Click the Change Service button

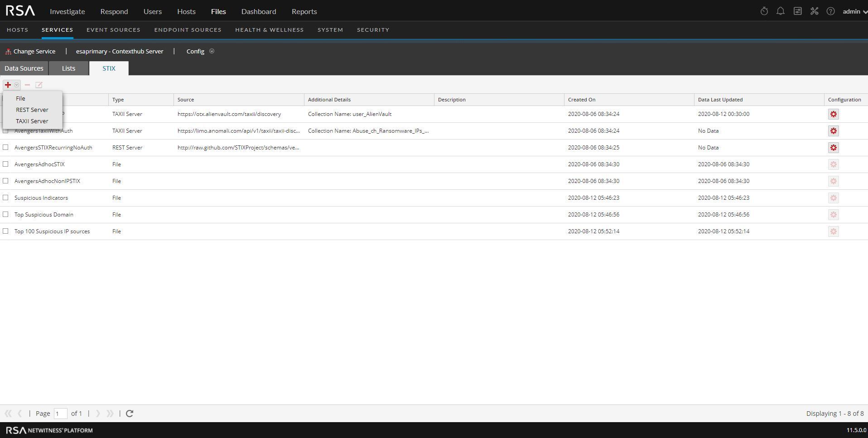(30, 52)
